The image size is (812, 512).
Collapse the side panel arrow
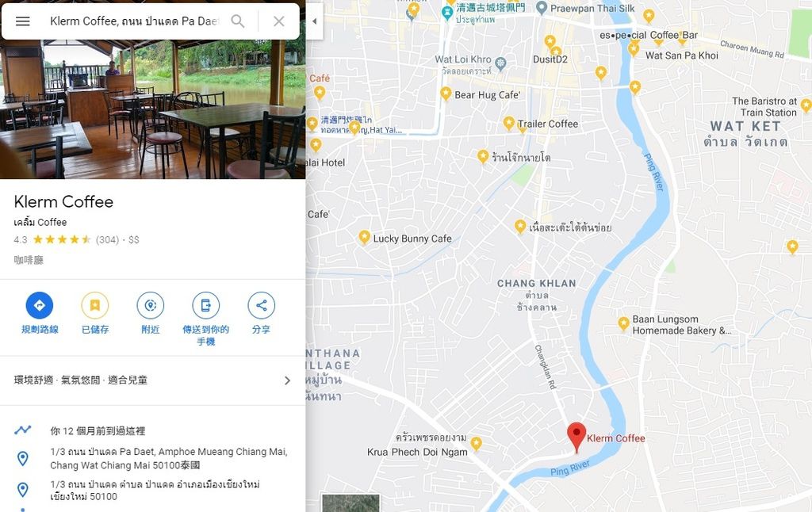point(314,21)
